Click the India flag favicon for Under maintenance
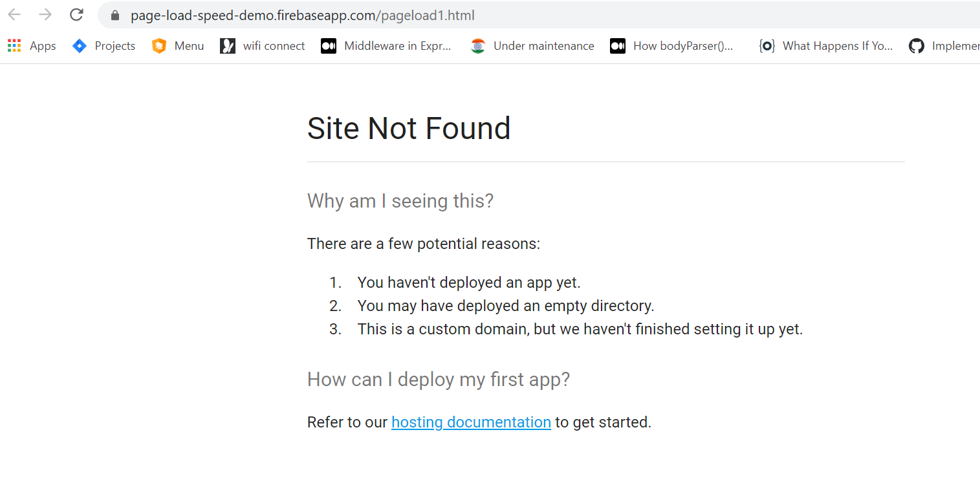 tap(478, 45)
